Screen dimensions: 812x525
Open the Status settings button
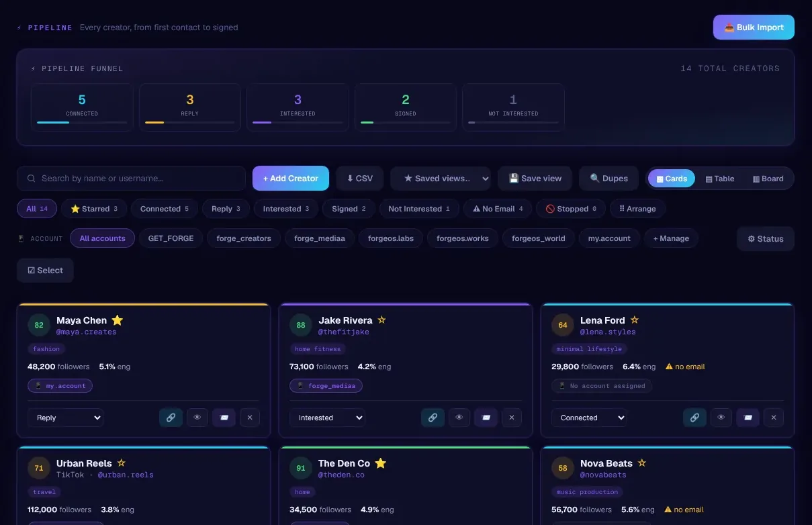766,239
